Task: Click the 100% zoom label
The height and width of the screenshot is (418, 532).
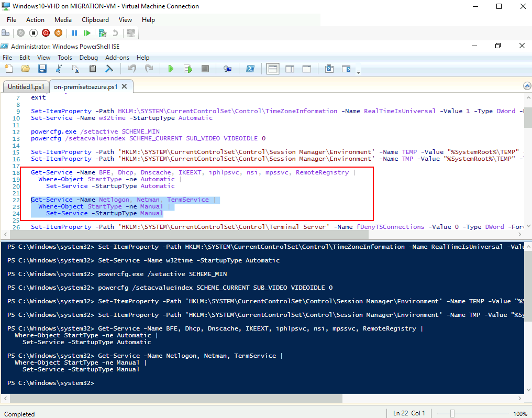Action: (x=520, y=414)
